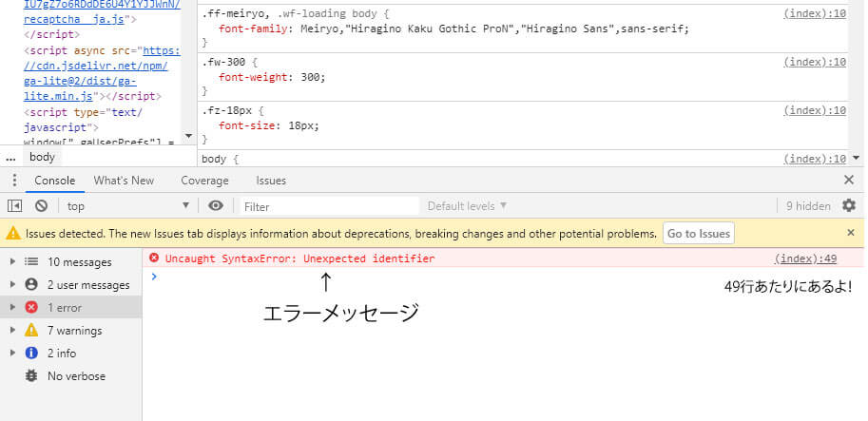Image resolution: width=868 pixels, height=421 pixels.
Task: Click font-weight: 300 declaration
Action: pyautogui.click(x=272, y=77)
